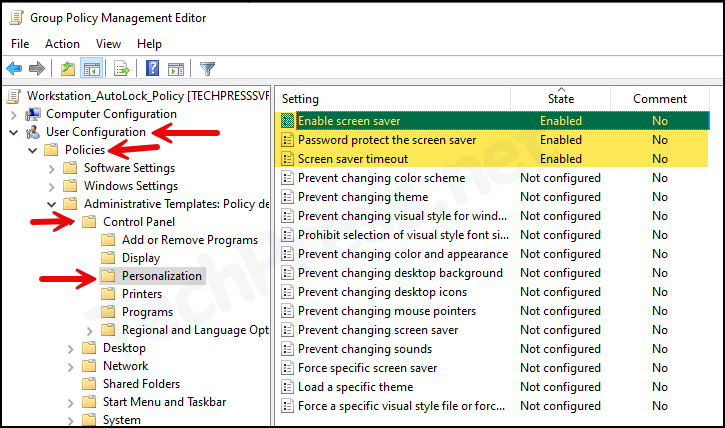Open the Help question mark icon
The height and width of the screenshot is (428, 725).
coord(152,68)
